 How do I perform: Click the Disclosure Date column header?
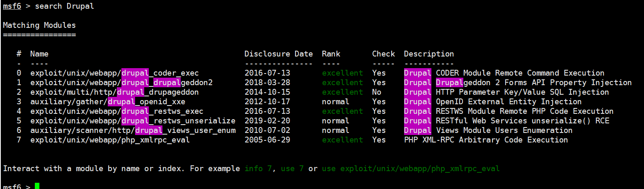[x=278, y=54]
